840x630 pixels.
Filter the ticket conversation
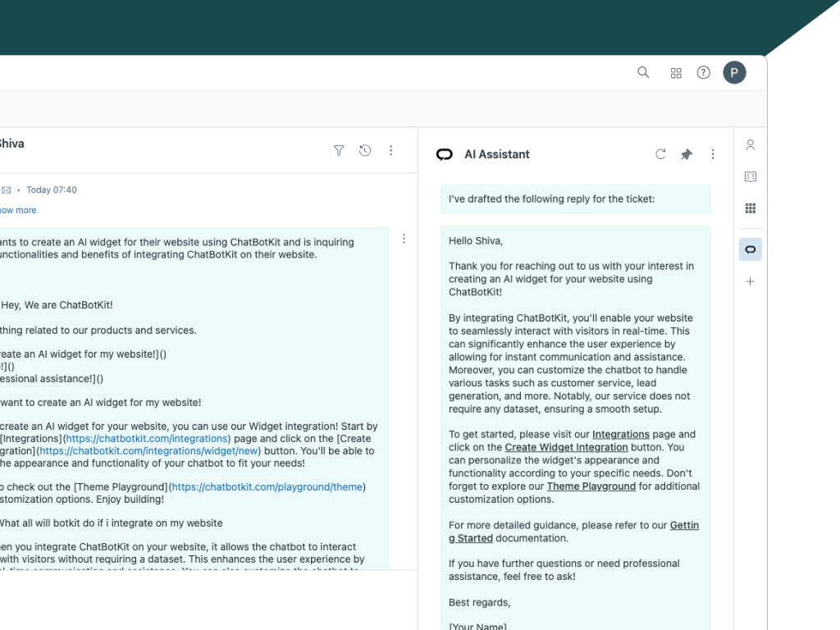pos(339,150)
